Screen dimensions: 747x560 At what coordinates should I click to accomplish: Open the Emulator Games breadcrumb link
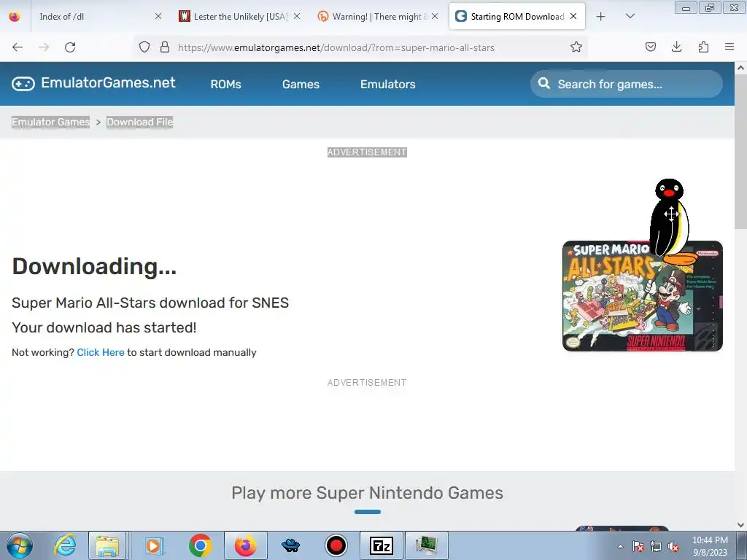pyautogui.click(x=50, y=122)
